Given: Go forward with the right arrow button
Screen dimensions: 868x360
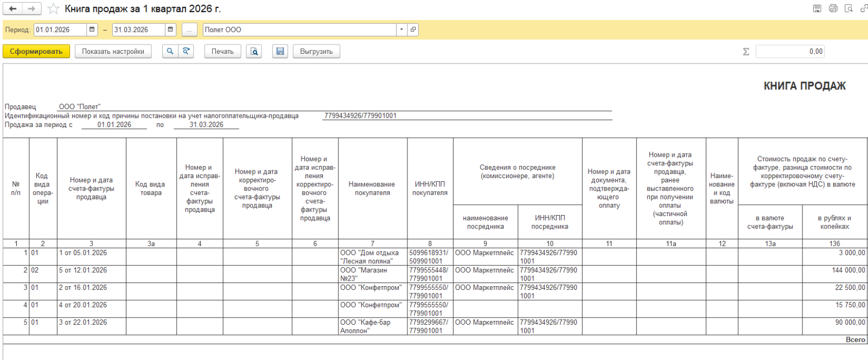Looking at the screenshot, I should click(x=31, y=9).
